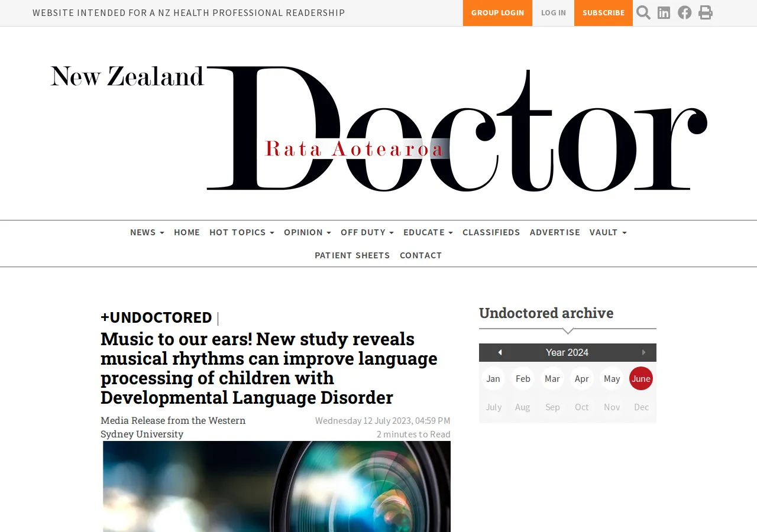This screenshot has height=532, width=757.
Task: Open the Facebook page icon
Action: (x=684, y=12)
